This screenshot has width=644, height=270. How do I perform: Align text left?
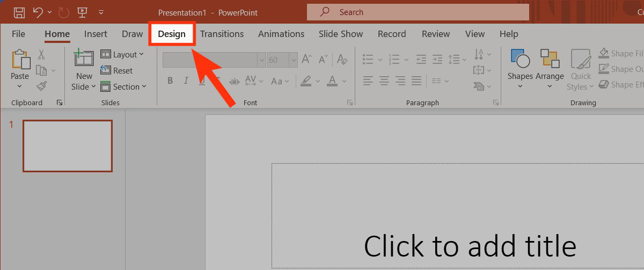[368, 81]
